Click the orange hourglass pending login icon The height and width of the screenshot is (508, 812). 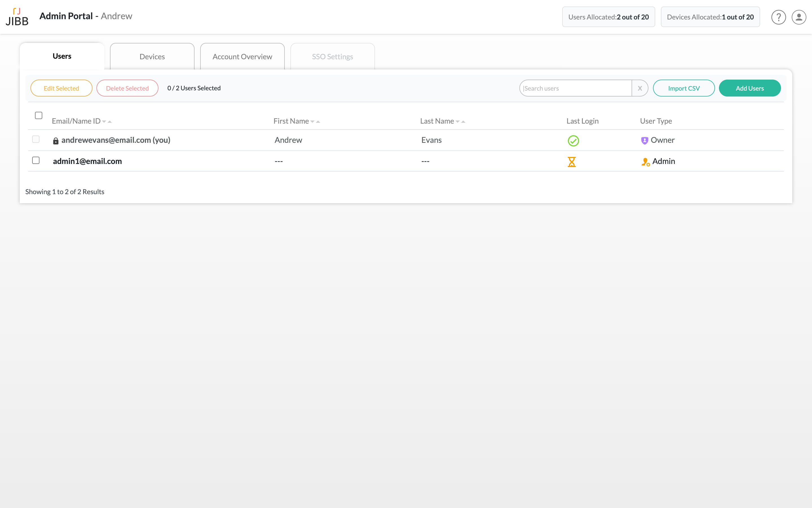(572, 162)
